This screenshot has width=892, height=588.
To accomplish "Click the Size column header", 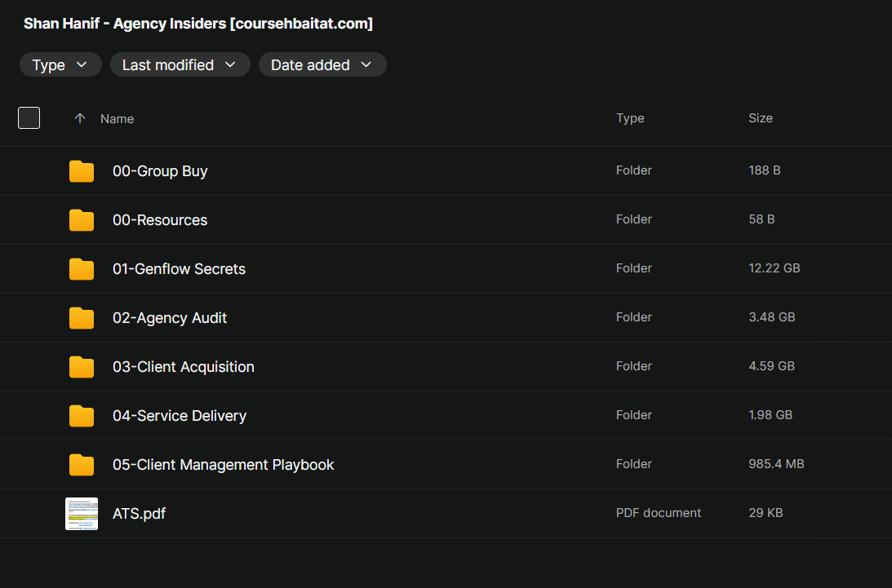I will click(760, 118).
